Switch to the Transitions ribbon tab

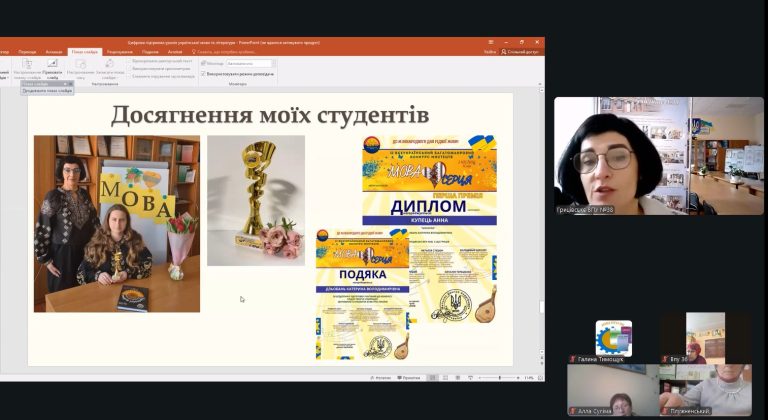27,52
